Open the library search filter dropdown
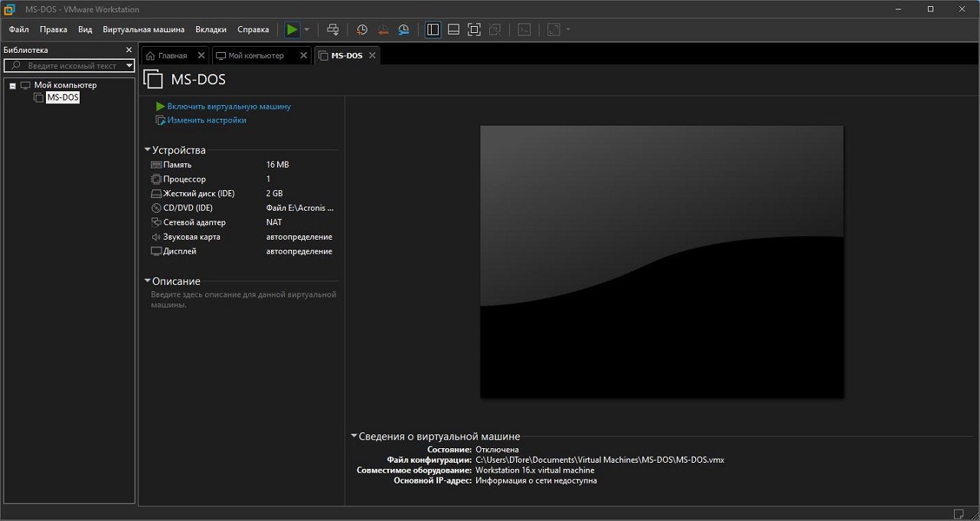This screenshot has width=980, height=521. tap(129, 66)
